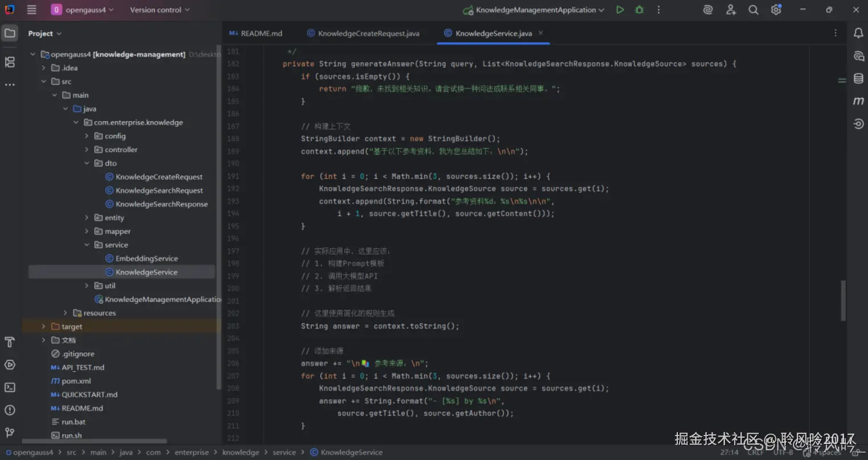Open the Git tool window icon
The width and height of the screenshot is (868, 460).
pos(10,433)
